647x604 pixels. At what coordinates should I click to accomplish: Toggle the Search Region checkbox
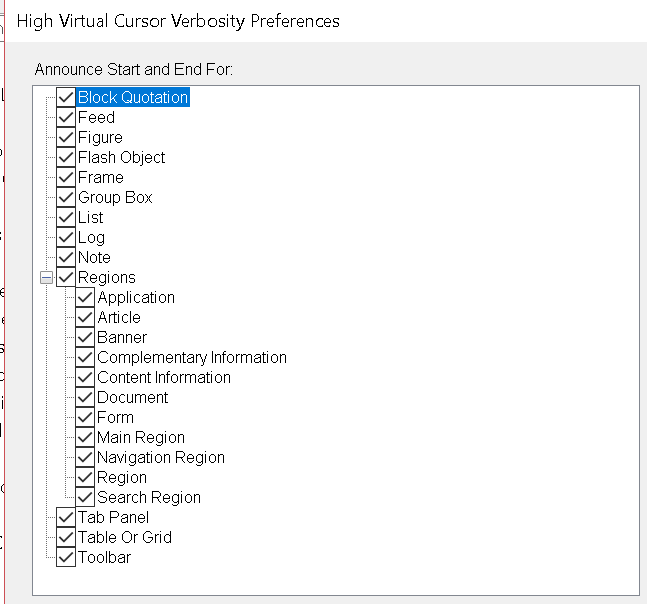pos(85,498)
